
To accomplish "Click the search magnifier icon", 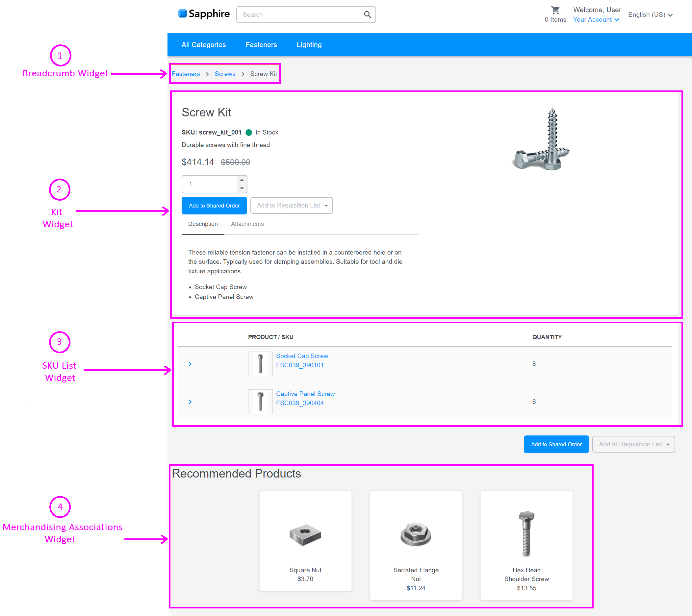I will [x=367, y=14].
